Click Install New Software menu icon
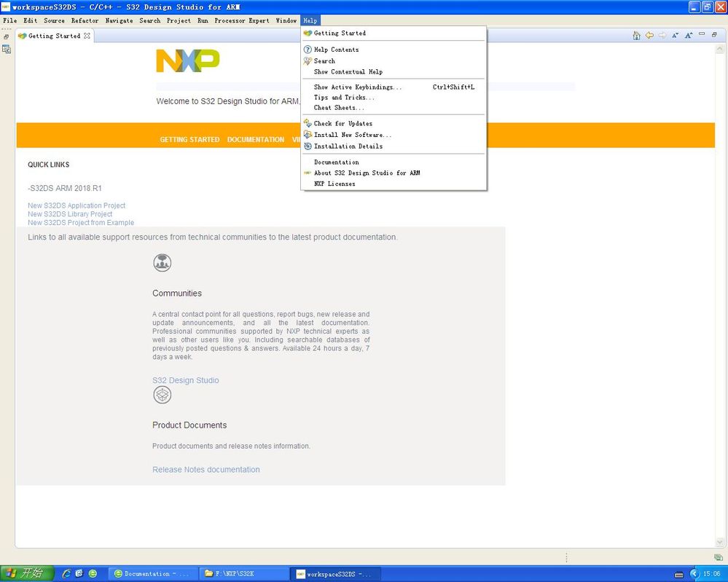 pyautogui.click(x=308, y=135)
